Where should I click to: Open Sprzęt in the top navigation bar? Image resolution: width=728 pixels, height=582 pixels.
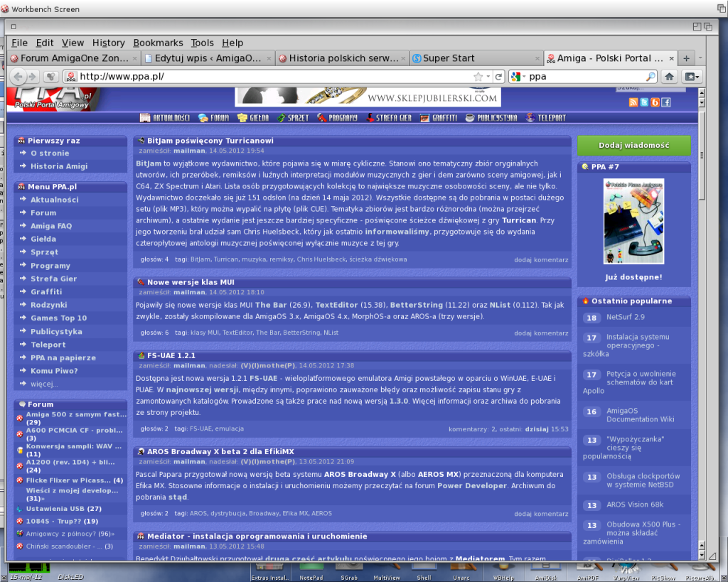[293, 118]
